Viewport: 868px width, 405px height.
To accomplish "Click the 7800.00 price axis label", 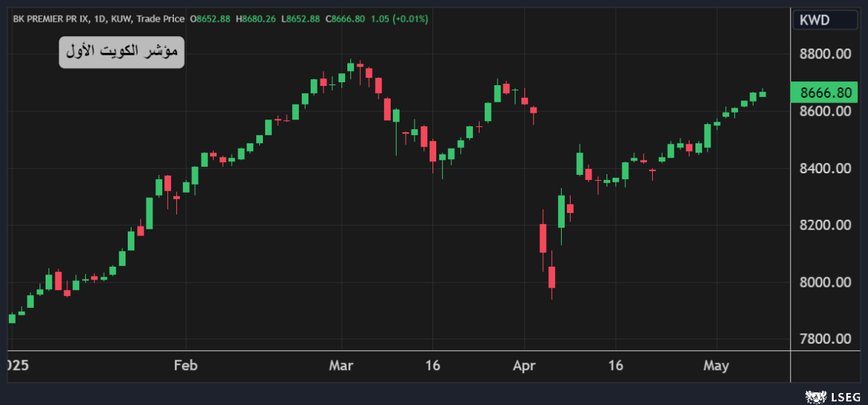I will point(825,339).
